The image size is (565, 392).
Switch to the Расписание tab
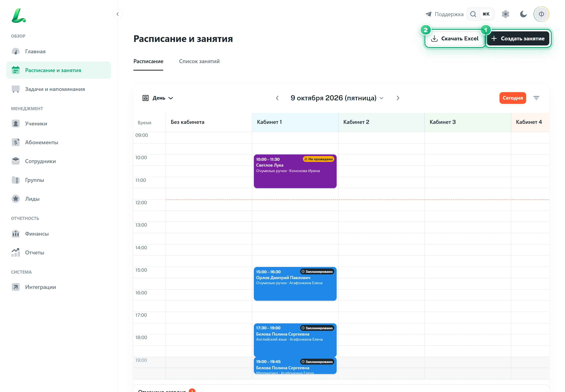pyautogui.click(x=148, y=61)
